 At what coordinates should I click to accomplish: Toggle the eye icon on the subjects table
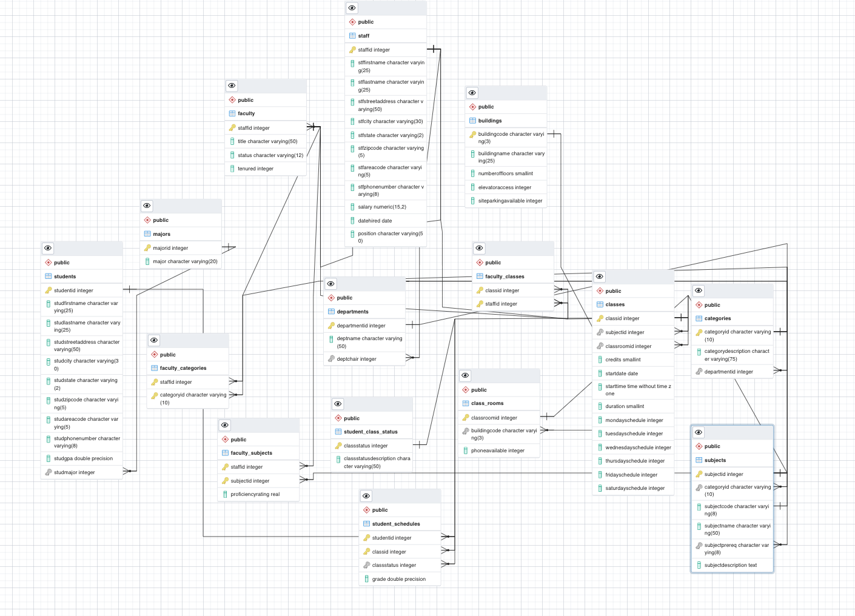[699, 432]
